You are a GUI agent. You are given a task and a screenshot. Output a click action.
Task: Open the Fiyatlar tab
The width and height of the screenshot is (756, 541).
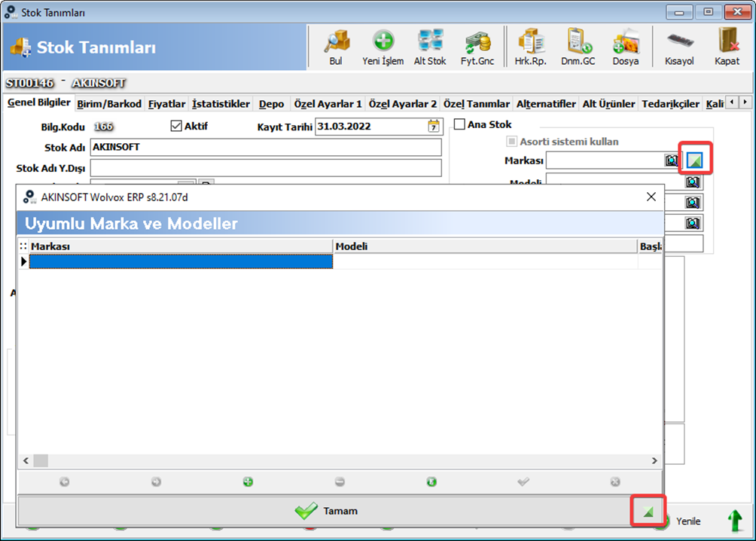167,104
